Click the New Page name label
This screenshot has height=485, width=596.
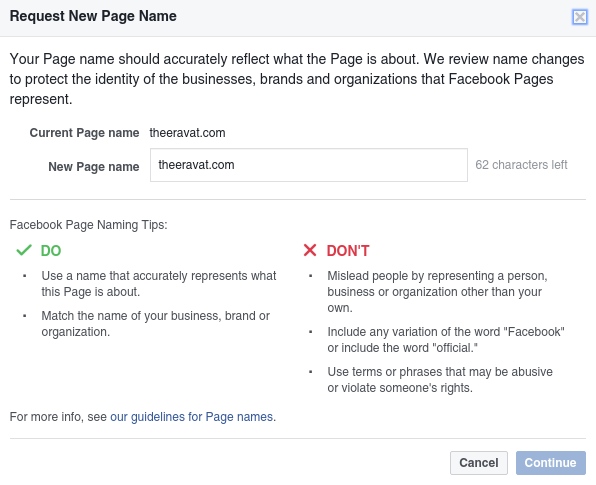click(x=94, y=166)
